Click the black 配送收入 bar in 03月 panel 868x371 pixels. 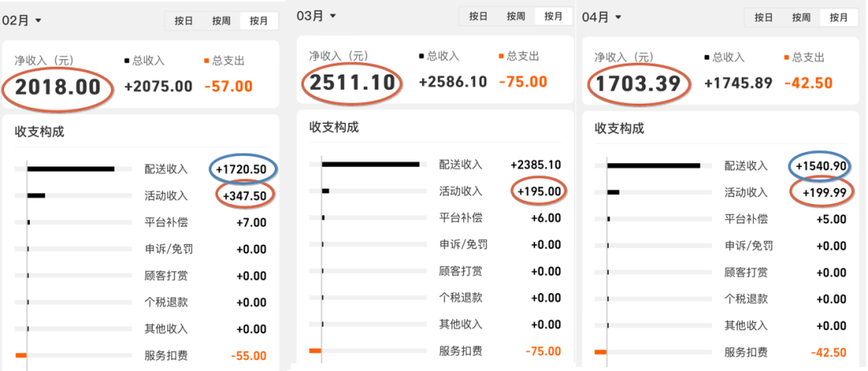370,165
